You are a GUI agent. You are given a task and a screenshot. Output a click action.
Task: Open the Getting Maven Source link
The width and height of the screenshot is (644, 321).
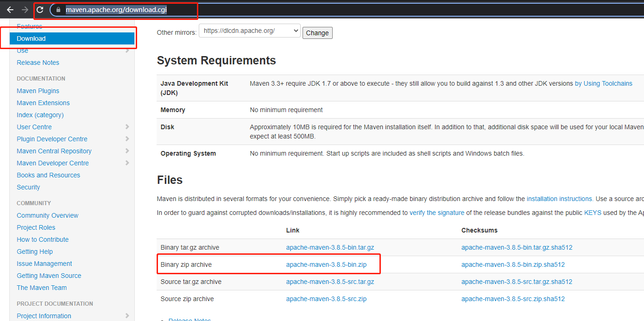(49, 276)
